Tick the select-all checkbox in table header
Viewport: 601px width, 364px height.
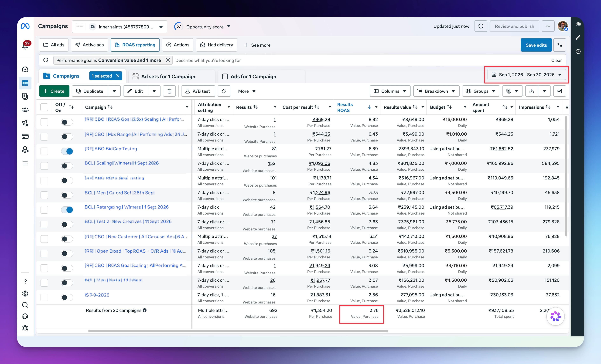pos(44,107)
